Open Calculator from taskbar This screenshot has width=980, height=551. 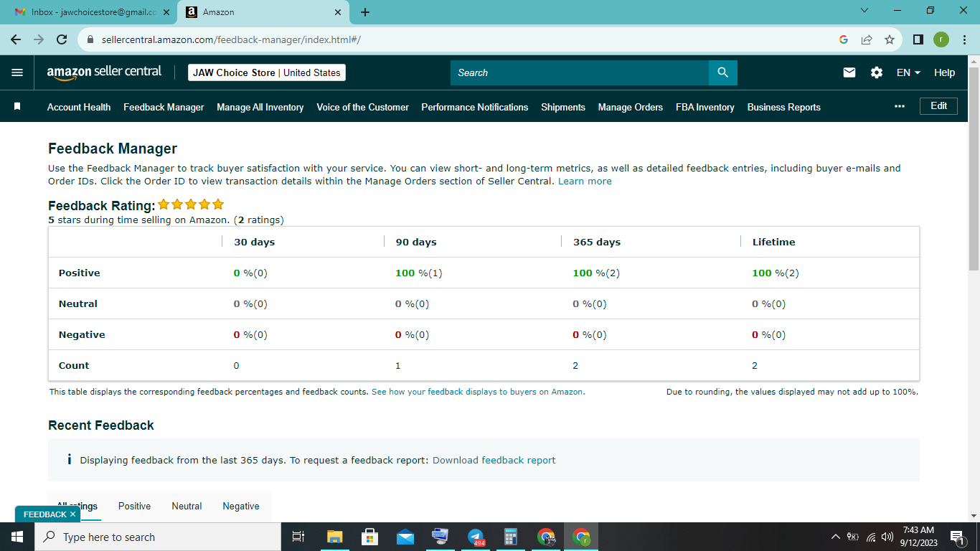511,537
